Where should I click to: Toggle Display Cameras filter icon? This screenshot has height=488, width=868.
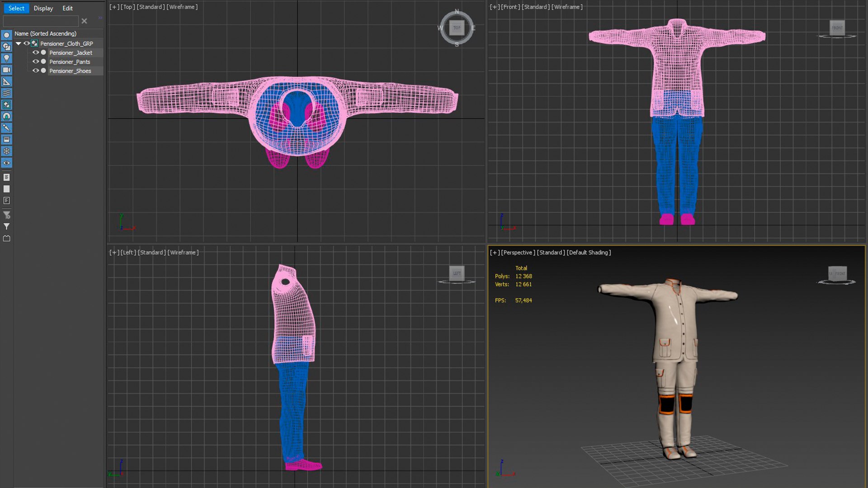coord(6,70)
